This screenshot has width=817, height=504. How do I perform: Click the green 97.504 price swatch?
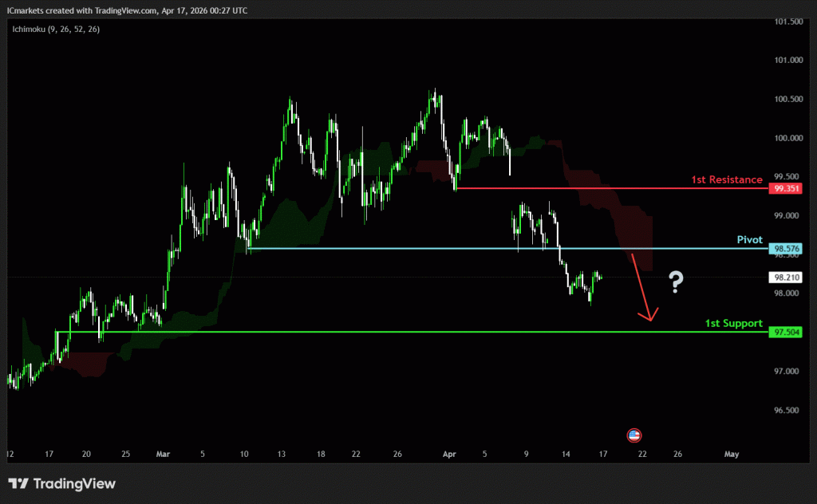[786, 332]
